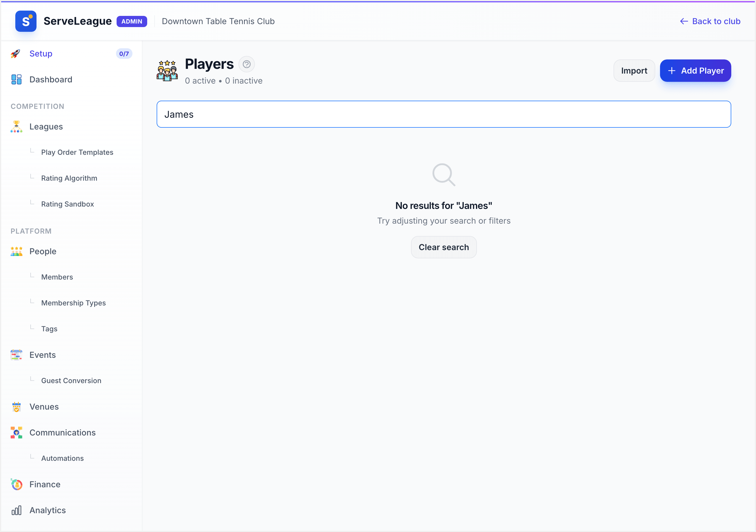Click the Communications icon
Screen dimensions: 756x532
click(x=16, y=433)
